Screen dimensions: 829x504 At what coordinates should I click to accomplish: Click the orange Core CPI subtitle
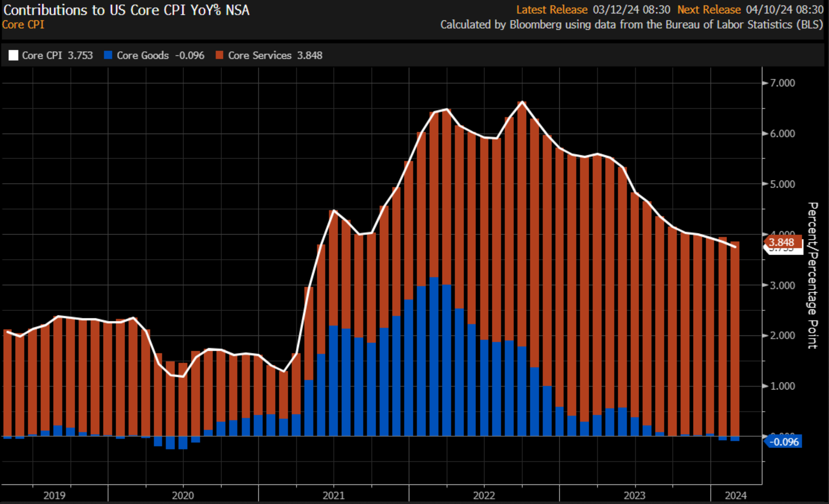coord(23,25)
